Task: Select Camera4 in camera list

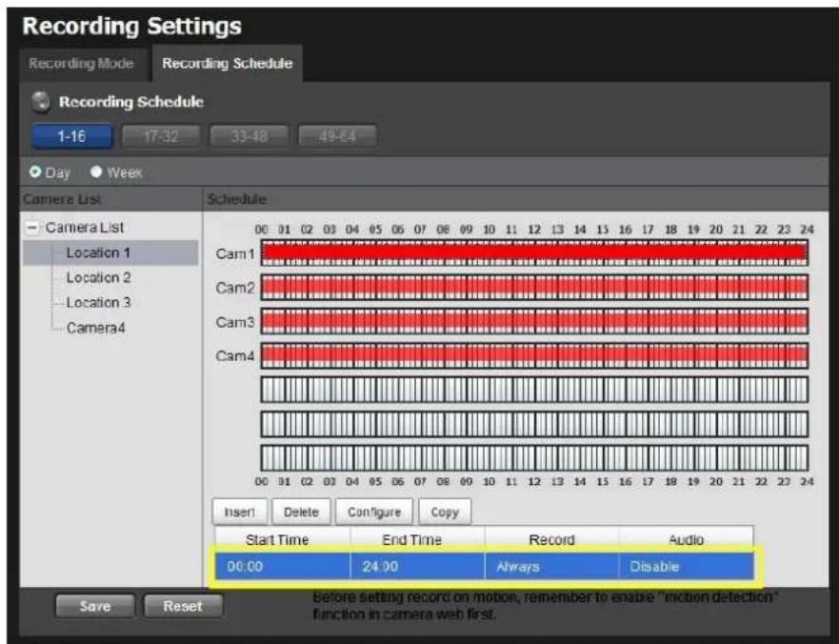Action: click(x=96, y=328)
